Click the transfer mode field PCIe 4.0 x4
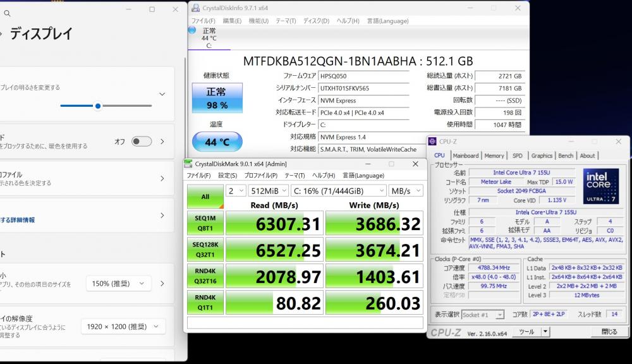This screenshot has height=364, width=632. pyautogui.click(x=363, y=112)
